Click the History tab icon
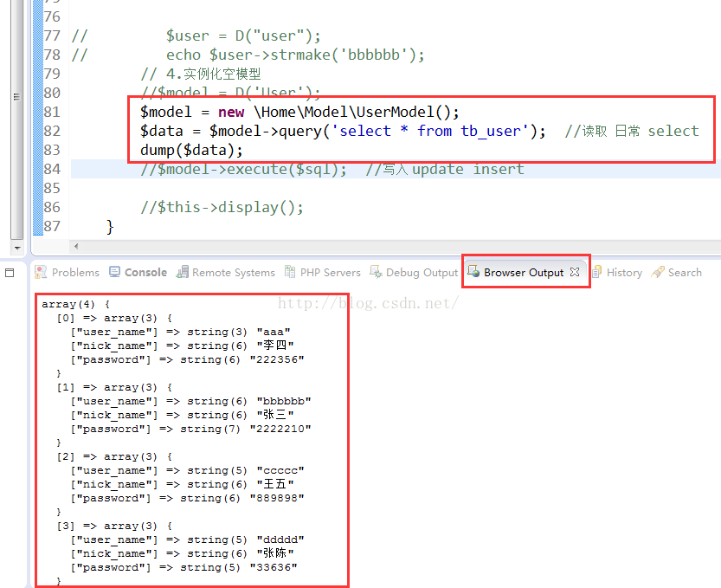 point(596,272)
